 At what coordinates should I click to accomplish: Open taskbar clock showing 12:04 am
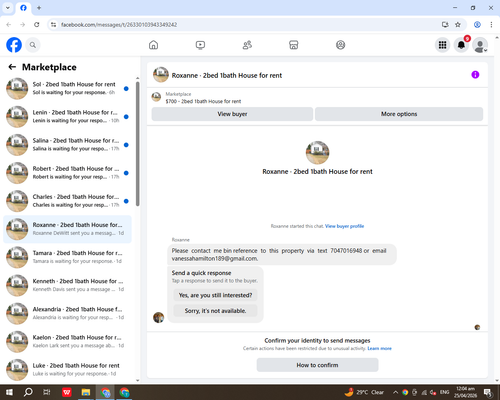coord(466,392)
